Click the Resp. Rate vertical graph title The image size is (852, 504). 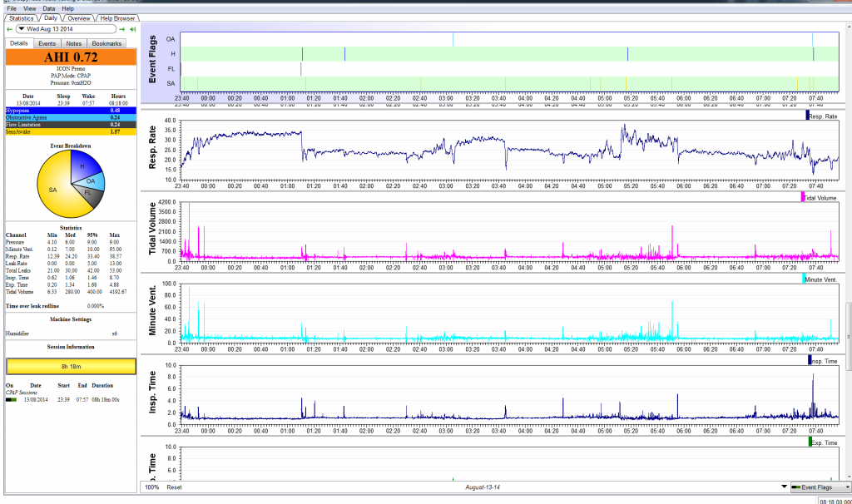pyautogui.click(x=152, y=146)
